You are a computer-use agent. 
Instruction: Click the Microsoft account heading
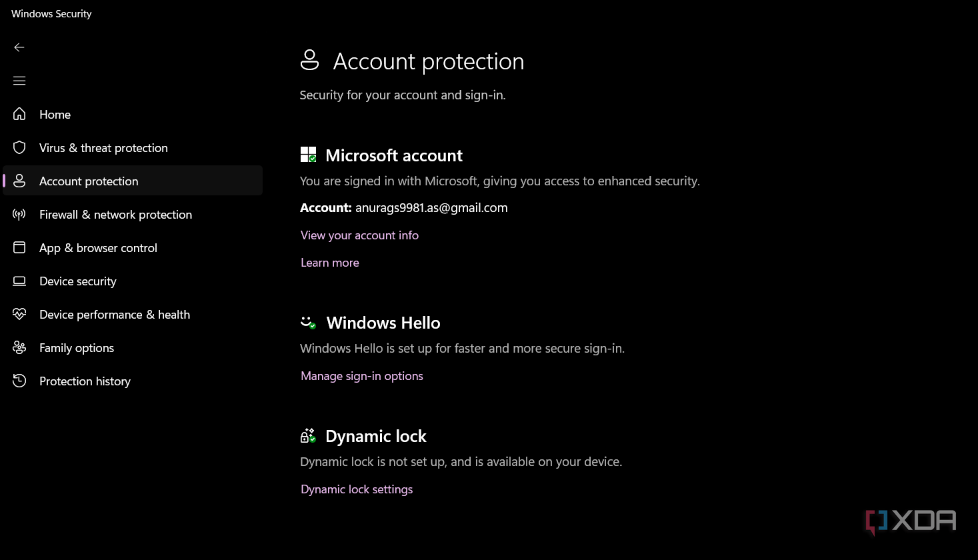pos(394,155)
